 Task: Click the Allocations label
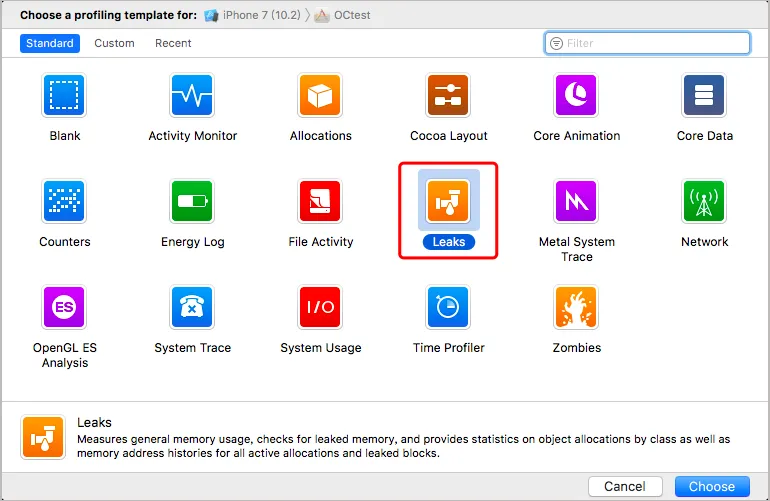(321, 136)
